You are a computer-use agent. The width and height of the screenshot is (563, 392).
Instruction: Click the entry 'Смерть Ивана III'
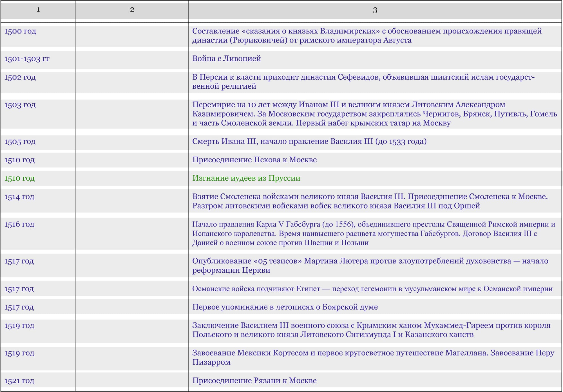309,141
